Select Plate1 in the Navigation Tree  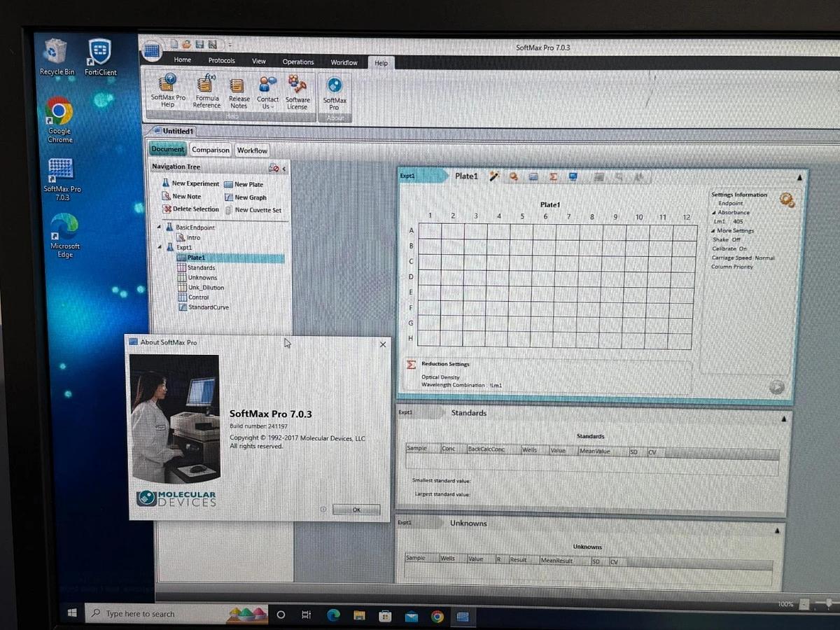(x=230, y=258)
